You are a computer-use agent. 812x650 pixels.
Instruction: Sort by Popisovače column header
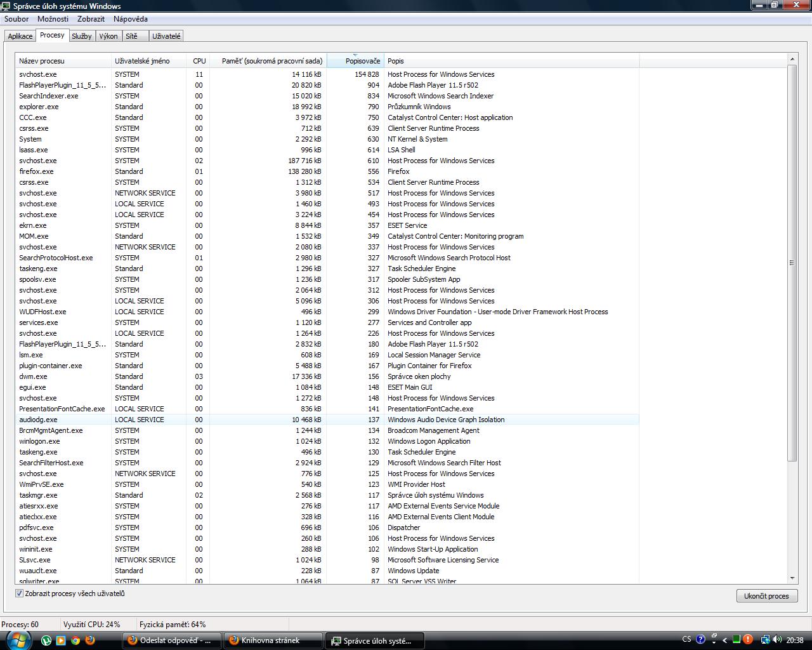pyautogui.click(x=355, y=61)
